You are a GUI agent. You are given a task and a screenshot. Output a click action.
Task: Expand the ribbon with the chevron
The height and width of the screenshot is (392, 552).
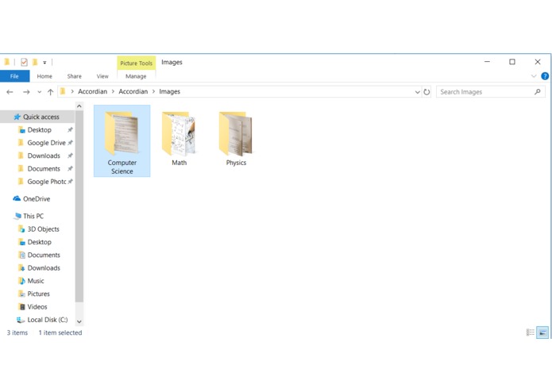click(534, 76)
